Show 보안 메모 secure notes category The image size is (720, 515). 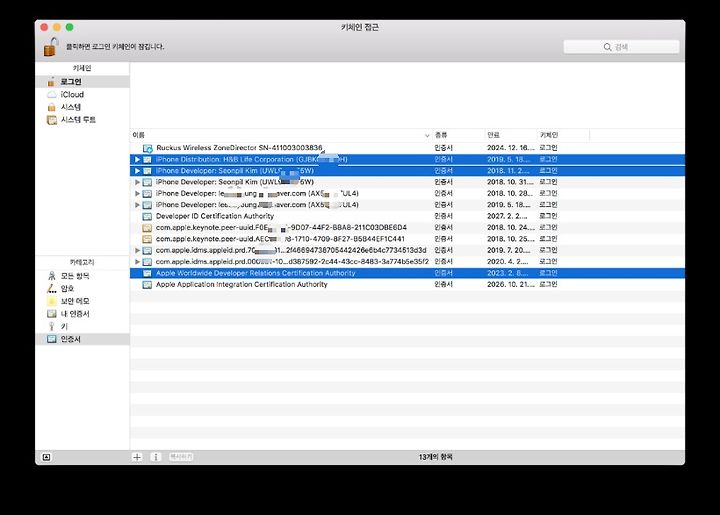click(83, 301)
